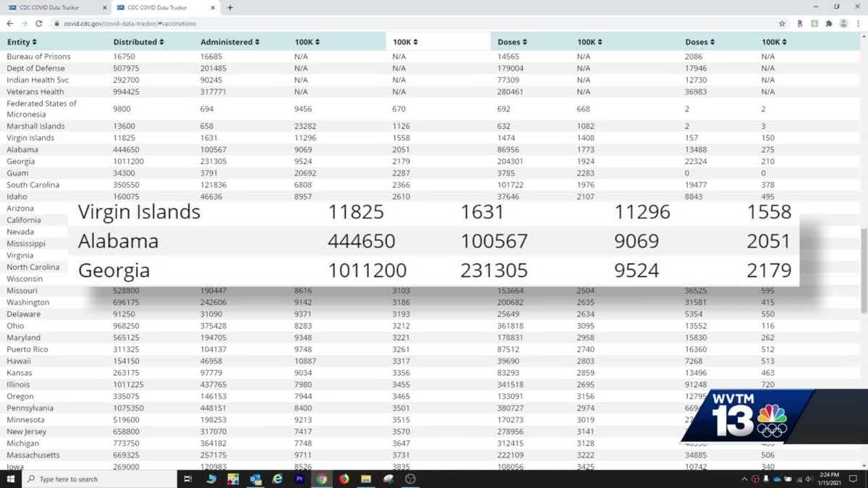
Task: Open a new browser tab
Action: pos(230,7)
